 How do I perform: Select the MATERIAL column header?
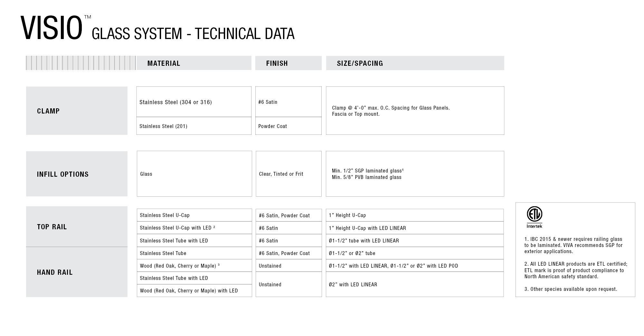pyautogui.click(x=164, y=63)
